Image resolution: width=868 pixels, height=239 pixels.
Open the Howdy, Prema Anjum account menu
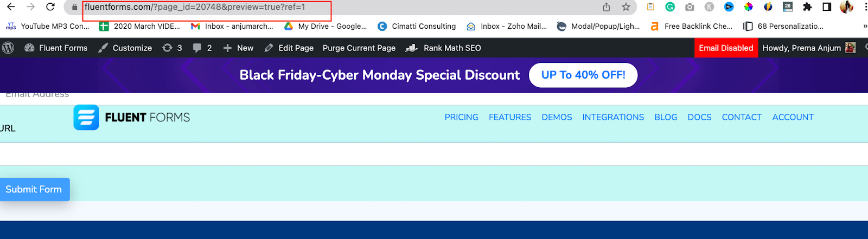pos(809,48)
